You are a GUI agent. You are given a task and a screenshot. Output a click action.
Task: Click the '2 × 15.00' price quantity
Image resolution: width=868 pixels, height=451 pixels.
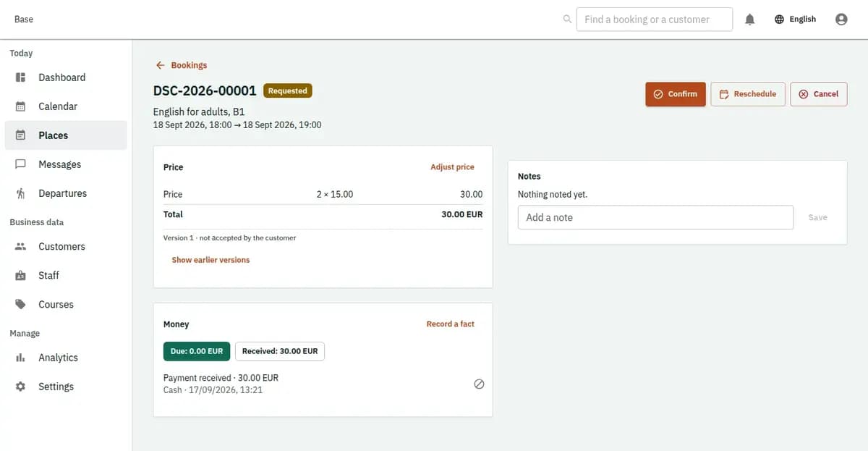[x=335, y=195]
